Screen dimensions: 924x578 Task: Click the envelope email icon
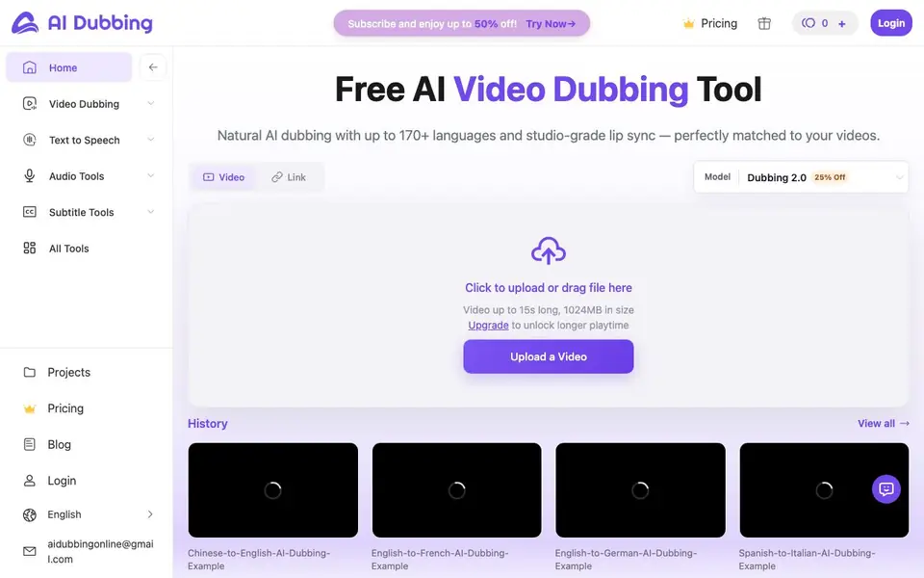[30, 551]
